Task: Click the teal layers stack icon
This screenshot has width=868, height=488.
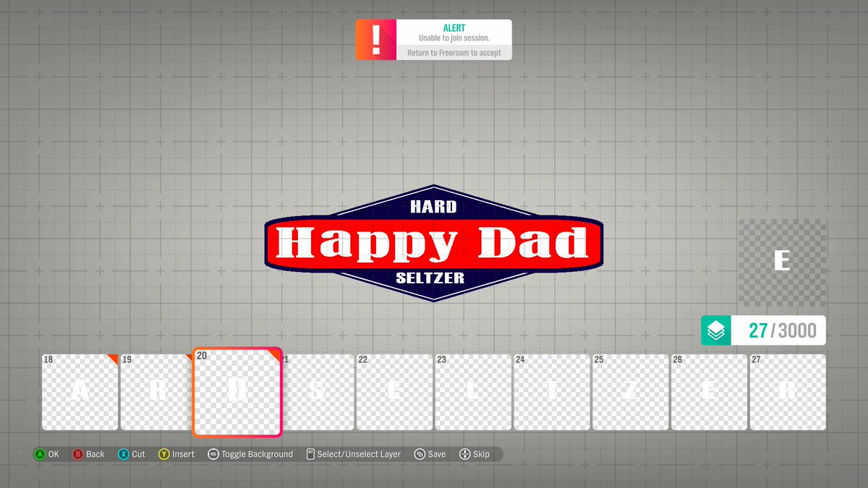Action: [x=716, y=330]
